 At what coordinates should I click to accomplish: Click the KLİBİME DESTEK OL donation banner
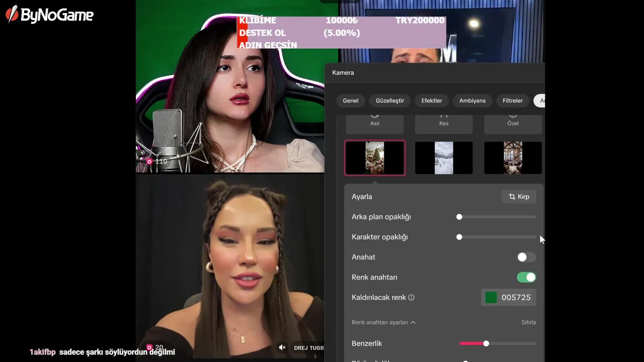(341, 33)
